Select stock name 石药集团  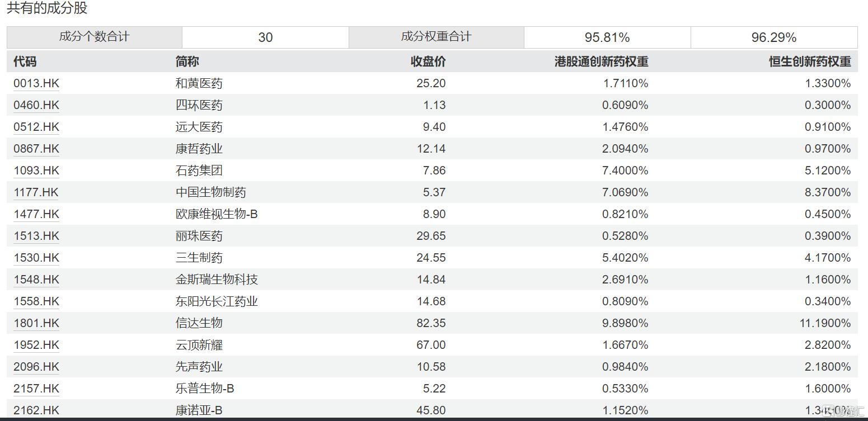199,171
